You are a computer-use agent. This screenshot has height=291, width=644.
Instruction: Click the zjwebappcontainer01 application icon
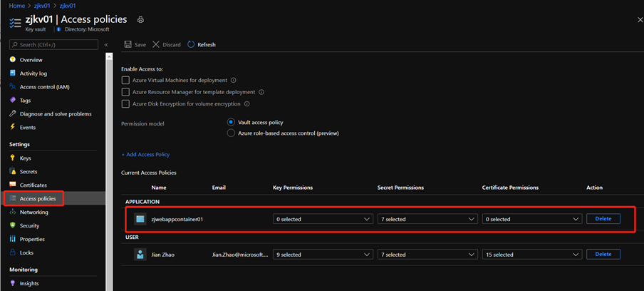140,219
